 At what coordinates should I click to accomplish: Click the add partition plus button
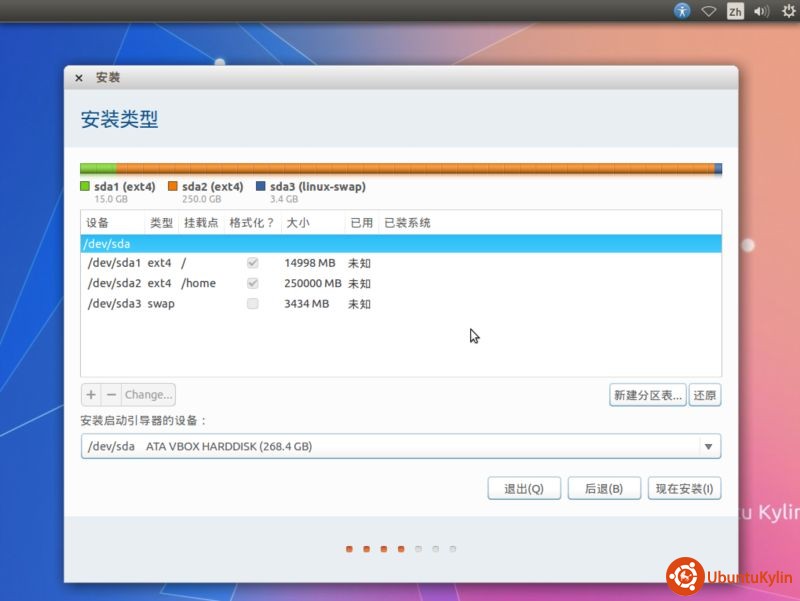91,395
